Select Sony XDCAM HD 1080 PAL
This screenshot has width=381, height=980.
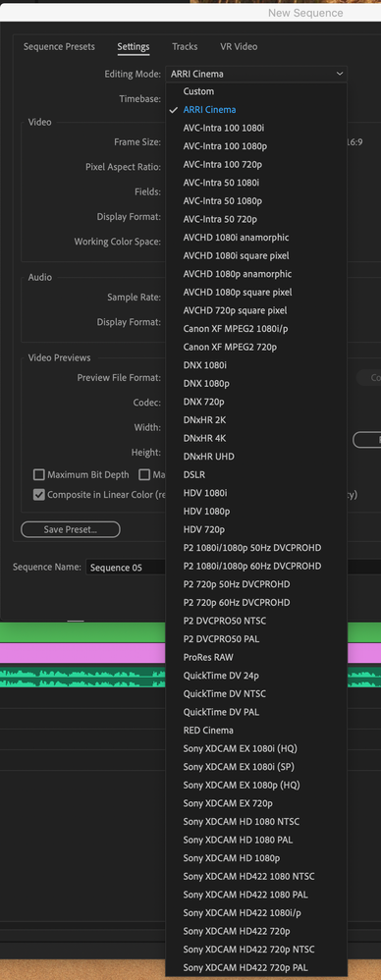256,840
